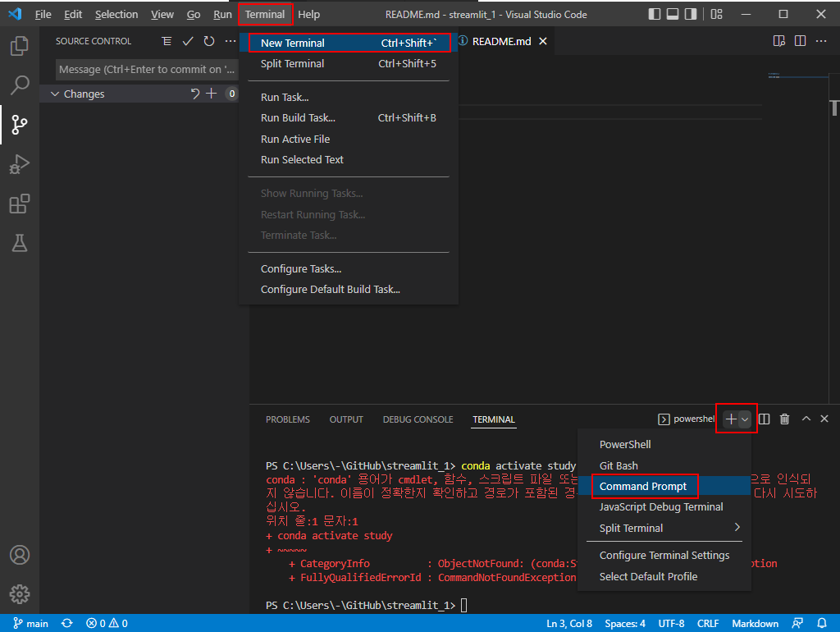Choose Split Terminal in Terminal menu

[x=349, y=64]
